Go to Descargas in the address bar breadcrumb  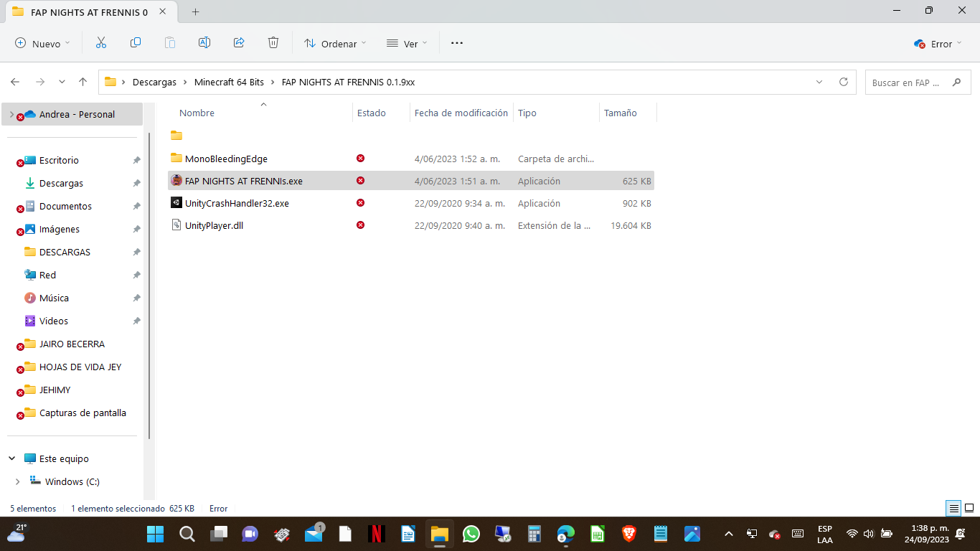coord(154,82)
